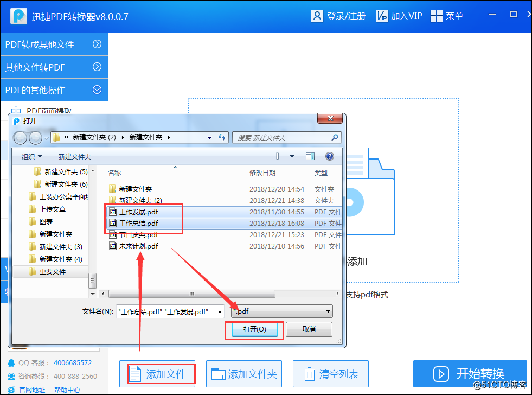The width and height of the screenshot is (532, 395).
Task: Click the Internet Explorer icon beside 官网地址
Action: pos(11,390)
